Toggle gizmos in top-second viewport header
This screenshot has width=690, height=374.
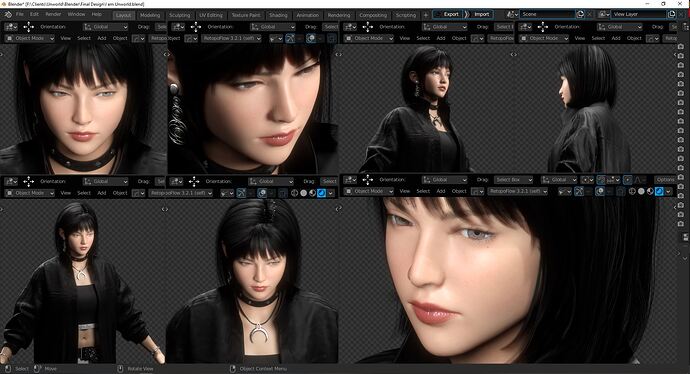pyautogui.click(x=290, y=38)
